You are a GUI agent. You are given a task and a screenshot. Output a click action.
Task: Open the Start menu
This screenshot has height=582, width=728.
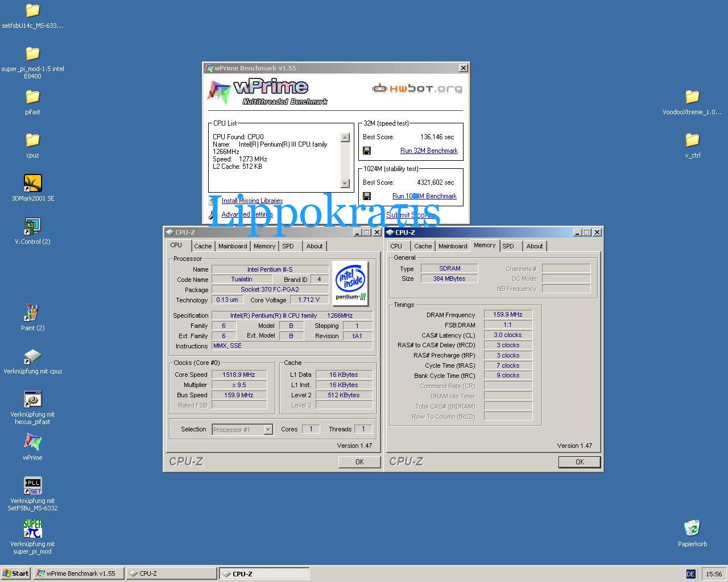(16, 573)
